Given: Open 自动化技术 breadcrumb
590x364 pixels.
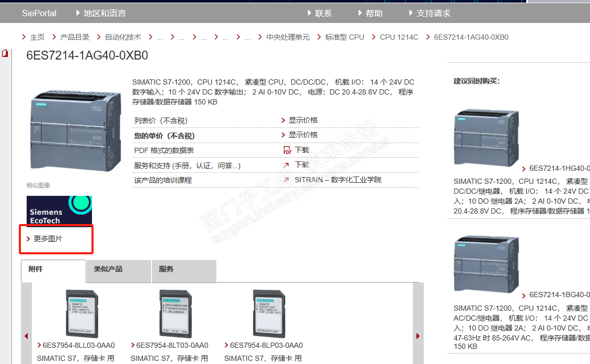Looking at the screenshot, I should (x=123, y=37).
